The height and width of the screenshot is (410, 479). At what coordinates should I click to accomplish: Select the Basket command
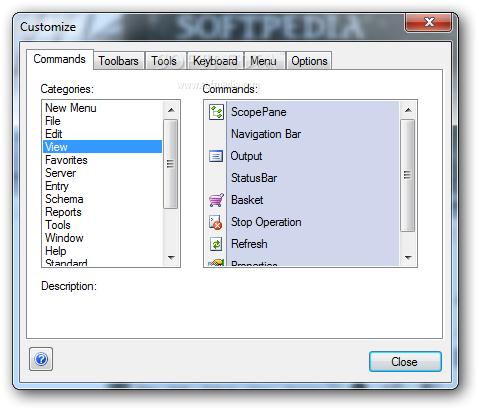[x=302, y=200]
